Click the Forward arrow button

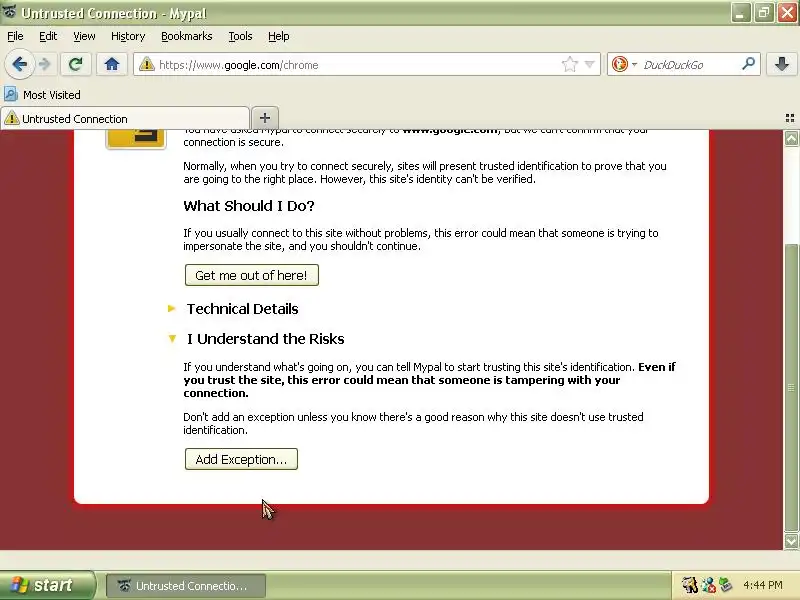point(45,65)
